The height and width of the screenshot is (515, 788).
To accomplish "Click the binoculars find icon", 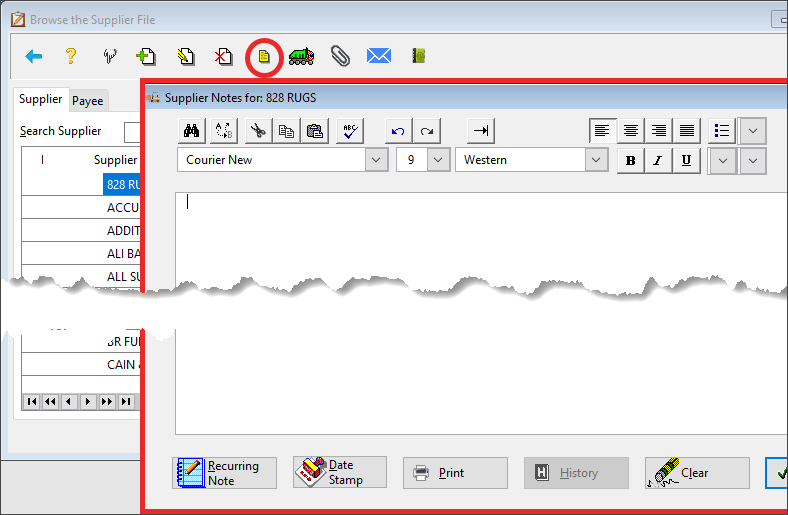I will click(191, 131).
